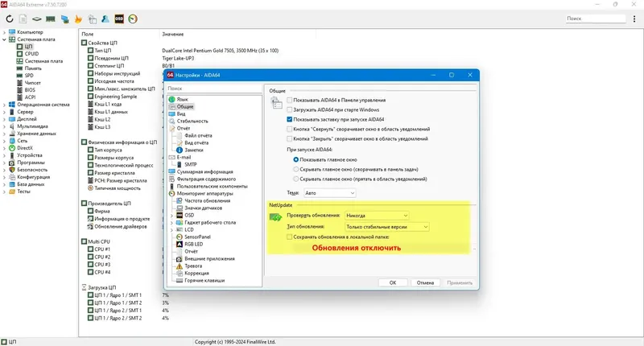Select Общие page in settings tree

185,107
